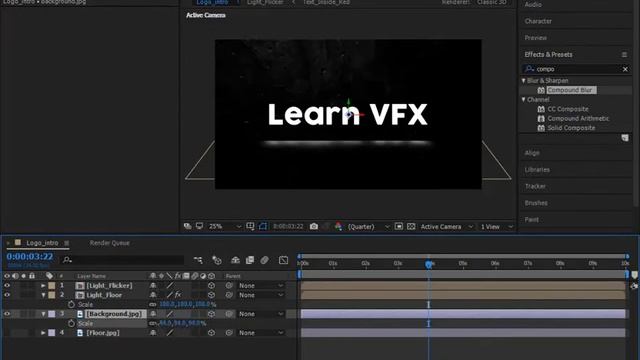The width and height of the screenshot is (640, 360).
Task: Expand the Floor.jpg layer properties
Action: click(43, 333)
